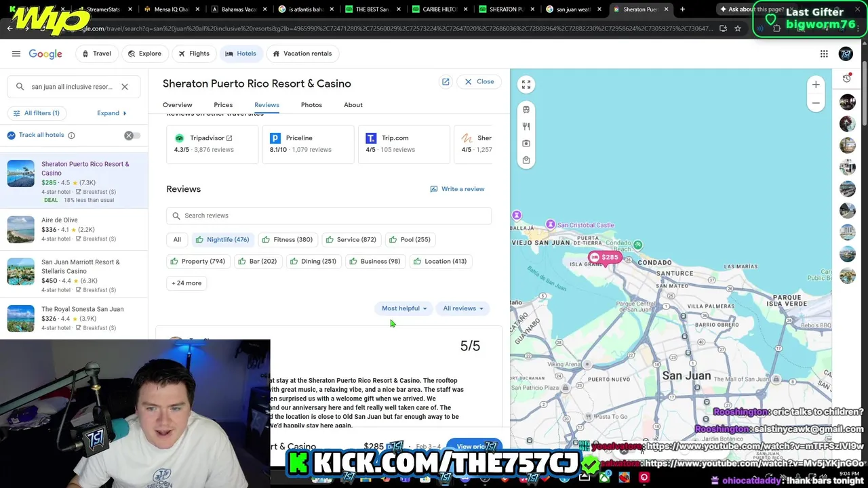Click the Google logo
The height and width of the screenshot is (488, 868).
(45, 54)
